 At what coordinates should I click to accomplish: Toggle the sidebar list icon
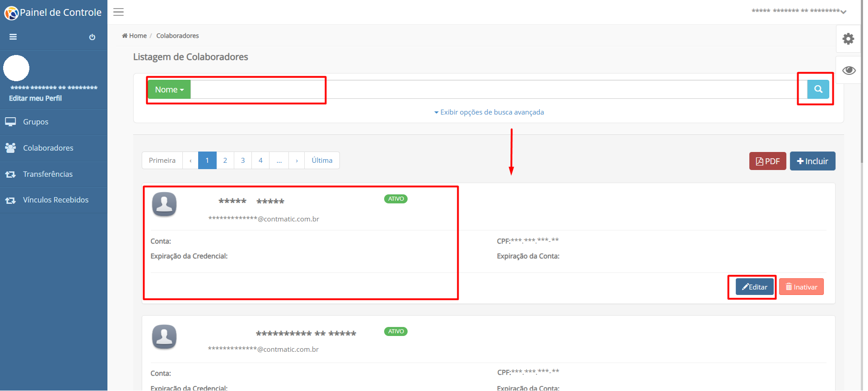coord(13,37)
